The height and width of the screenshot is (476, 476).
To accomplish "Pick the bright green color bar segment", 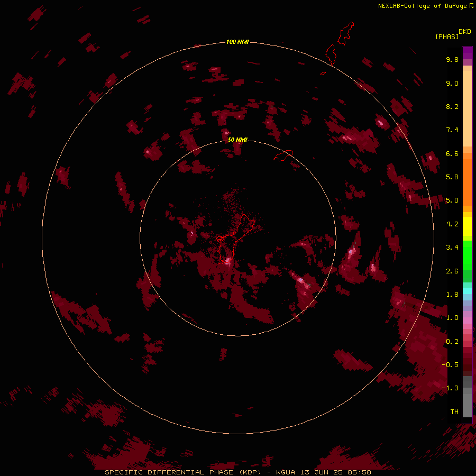I will [467, 255].
